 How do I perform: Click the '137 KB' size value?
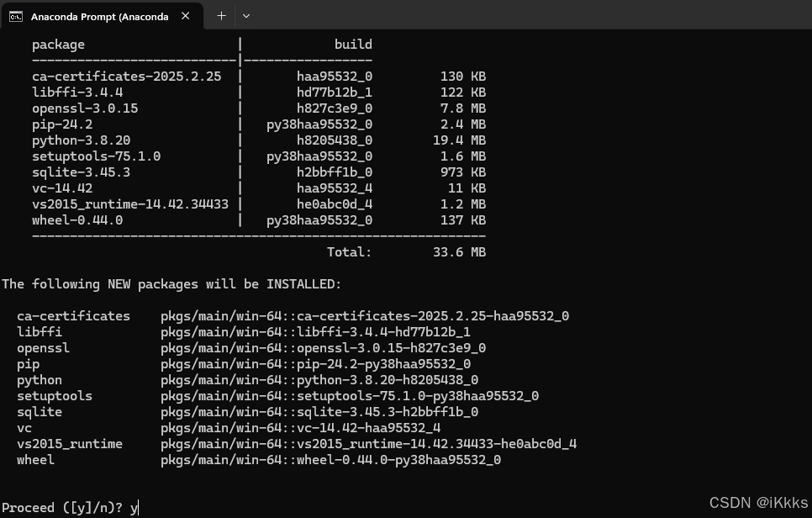[463, 220]
